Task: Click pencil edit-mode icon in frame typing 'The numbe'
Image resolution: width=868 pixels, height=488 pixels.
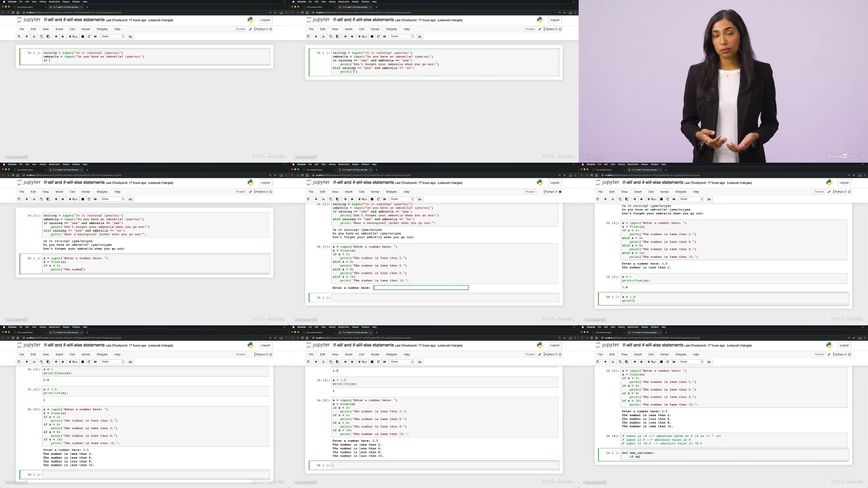Action: [250, 192]
